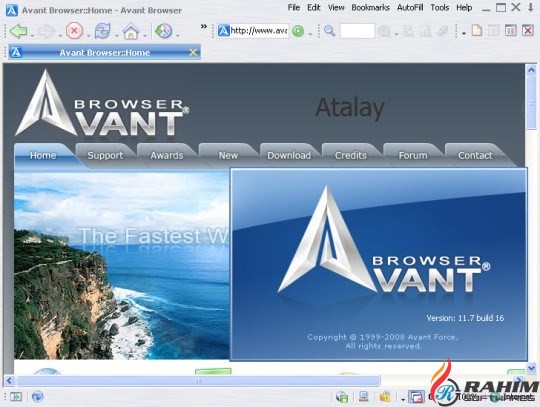
Task: Open the History clock icon
Action: point(164,31)
